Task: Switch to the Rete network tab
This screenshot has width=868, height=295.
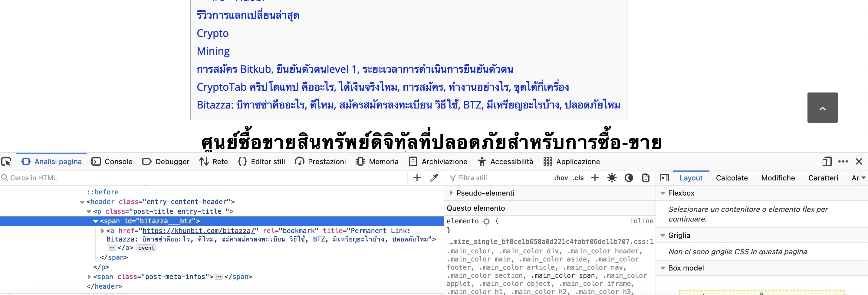Action: pyautogui.click(x=214, y=162)
